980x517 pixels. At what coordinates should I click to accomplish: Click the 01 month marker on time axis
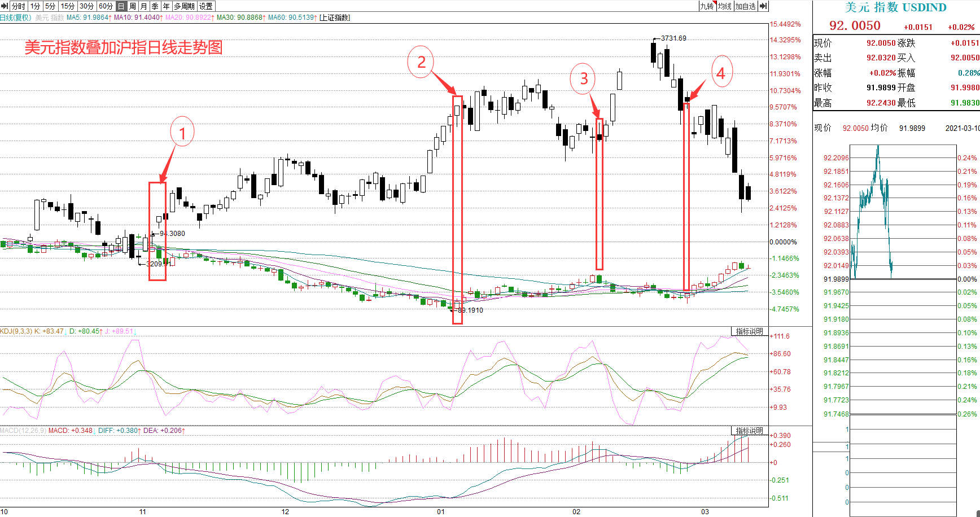(440, 512)
